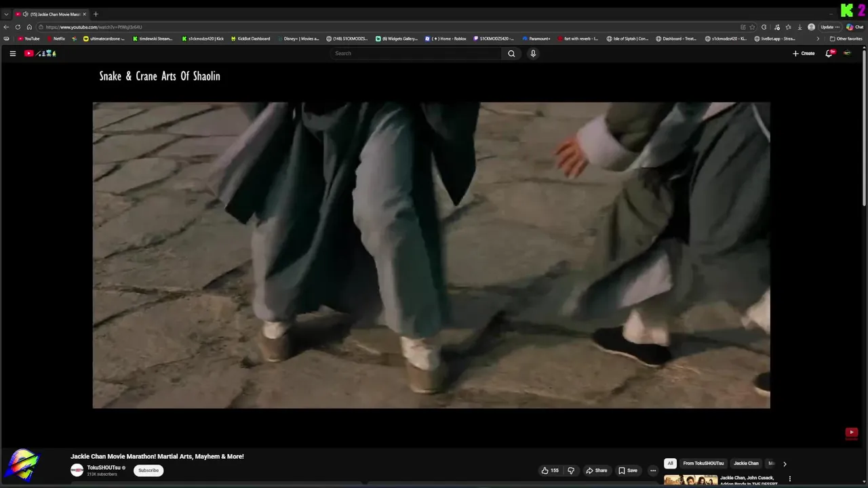Open the timdewski Stream bookmark
The height and width of the screenshot is (488, 868).
153,39
